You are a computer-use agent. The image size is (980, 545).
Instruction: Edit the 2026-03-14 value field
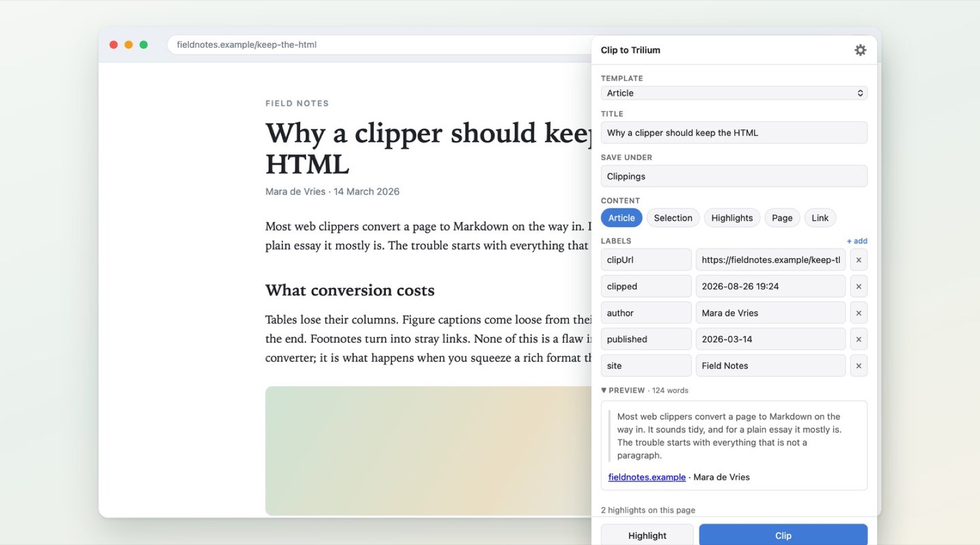click(x=771, y=340)
